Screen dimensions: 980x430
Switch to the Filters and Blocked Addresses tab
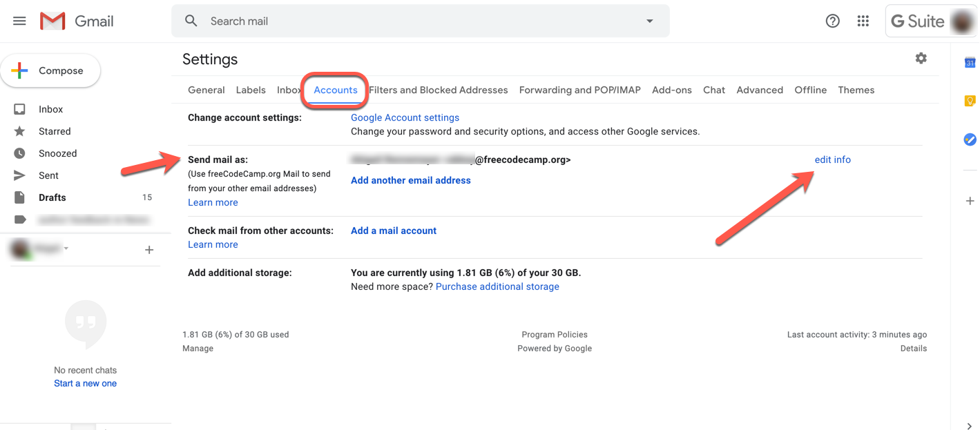click(438, 90)
